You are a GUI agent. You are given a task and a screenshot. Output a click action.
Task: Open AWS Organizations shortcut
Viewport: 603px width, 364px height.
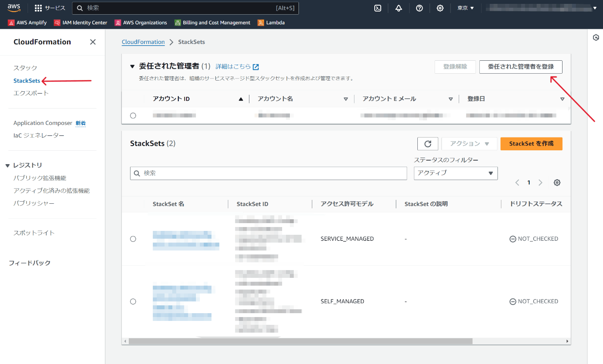tap(140, 23)
